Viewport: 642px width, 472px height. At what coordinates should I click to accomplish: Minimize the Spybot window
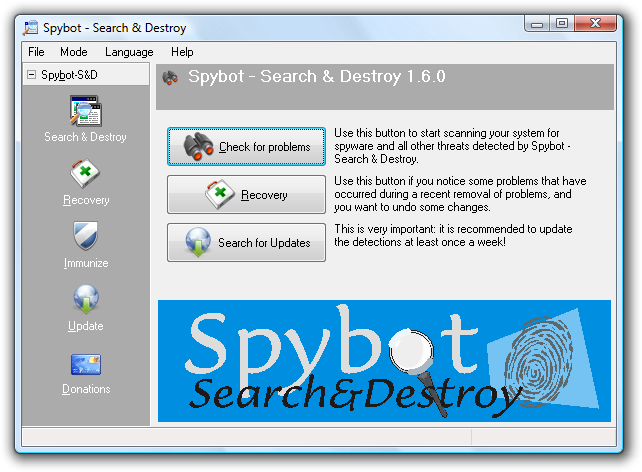pyautogui.click(x=537, y=24)
